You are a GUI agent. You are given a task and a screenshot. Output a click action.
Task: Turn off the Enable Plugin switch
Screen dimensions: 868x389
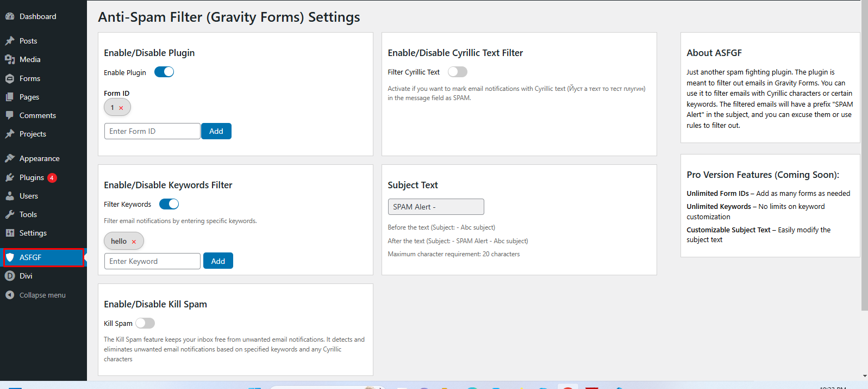click(164, 72)
